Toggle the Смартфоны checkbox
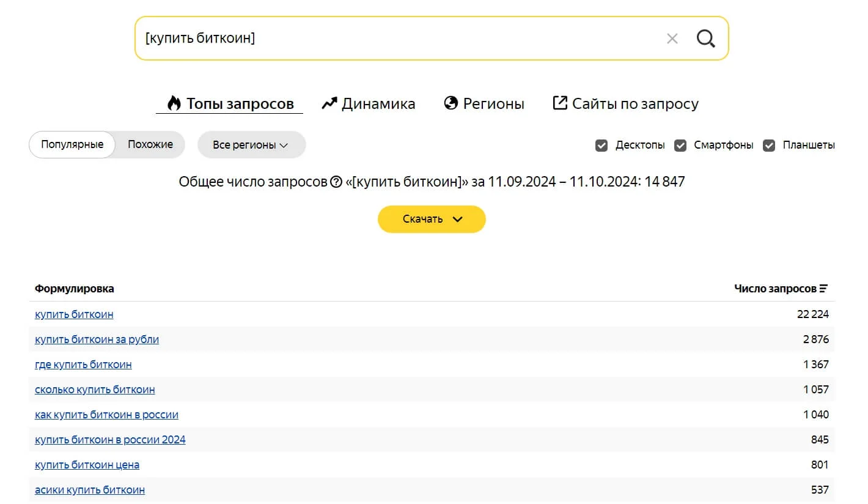This screenshot has height=504, width=868. [680, 146]
